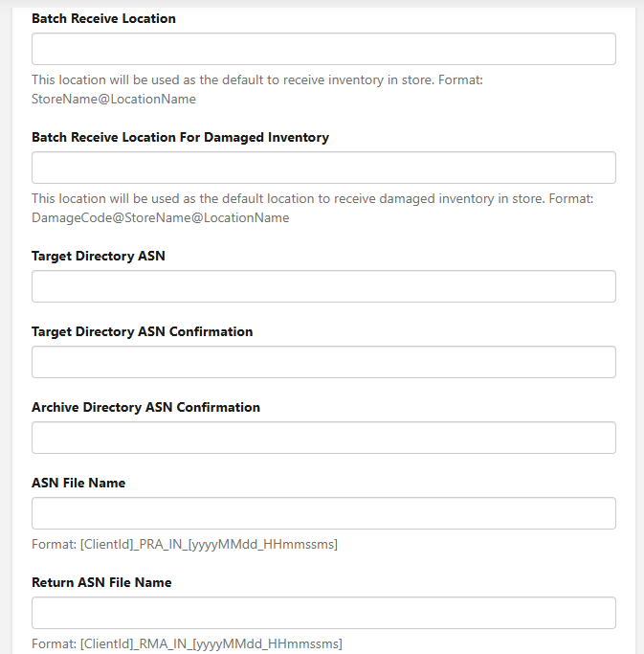Select the Return ASN File Name input
This screenshot has height=654, width=644.
click(x=323, y=613)
